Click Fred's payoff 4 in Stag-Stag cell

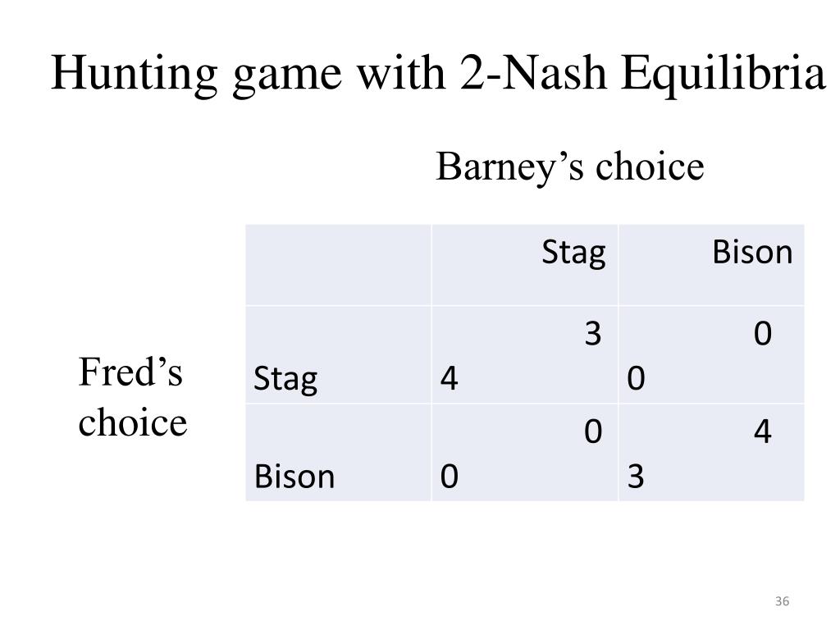[x=449, y=378]
